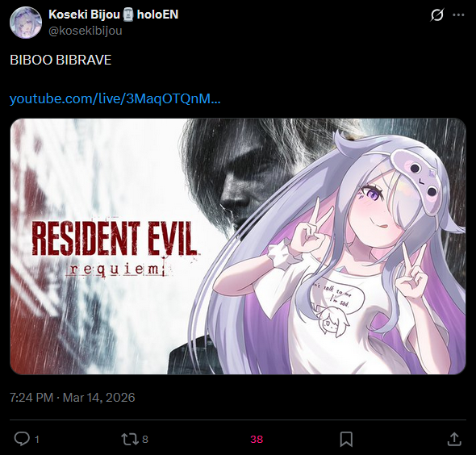Click the reply speech bubble icon
The image size is (476, 455).
coord(22,439)
